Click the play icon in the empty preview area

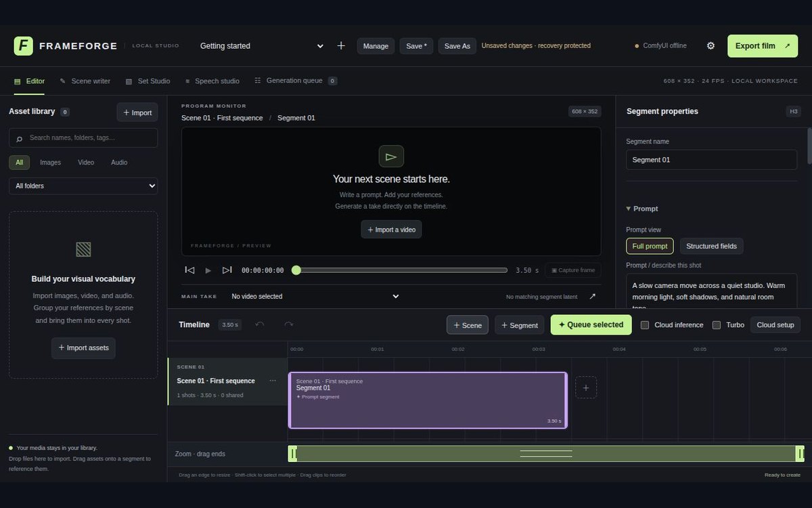[391, 156]
